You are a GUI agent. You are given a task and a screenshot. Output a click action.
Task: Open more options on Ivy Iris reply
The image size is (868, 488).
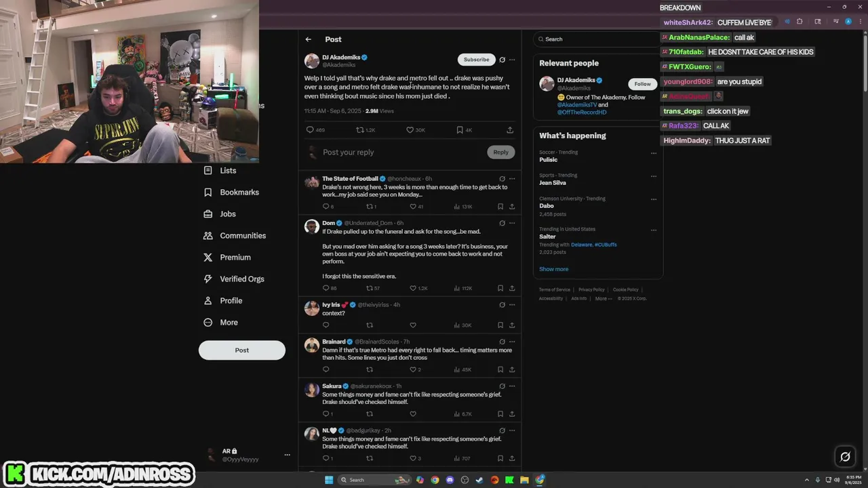(x=512, y=305)
